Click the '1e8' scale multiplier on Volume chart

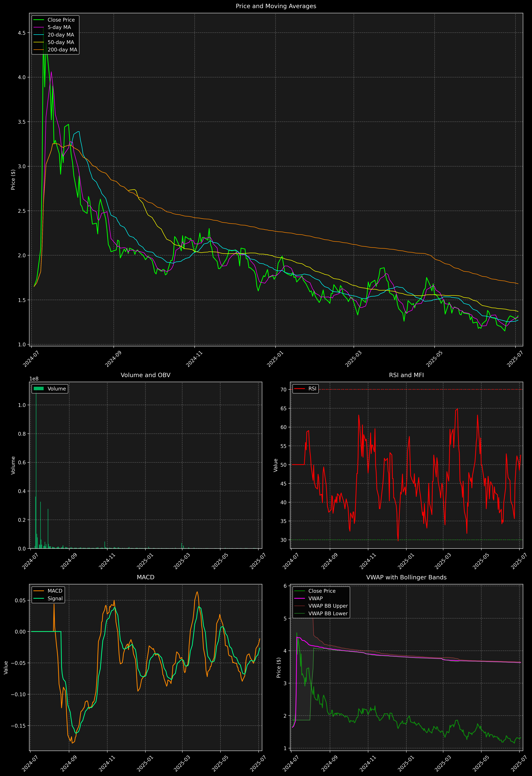click(x=34, y=379)
